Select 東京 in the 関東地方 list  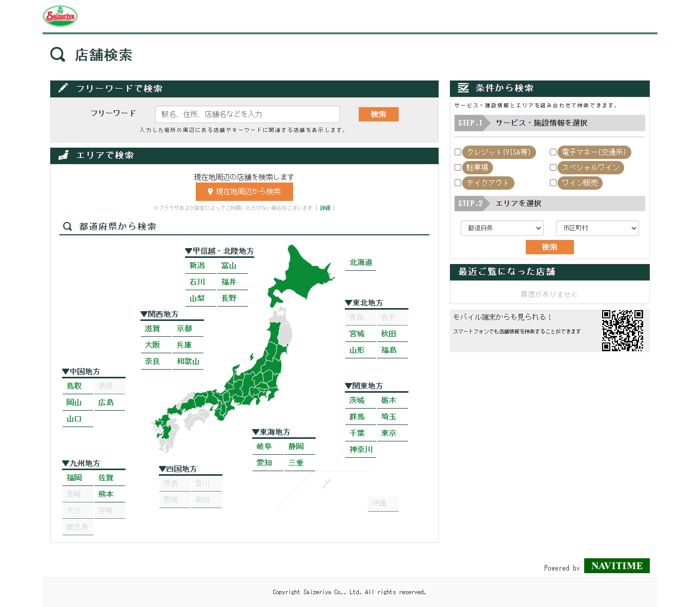[x=388, y=433]
